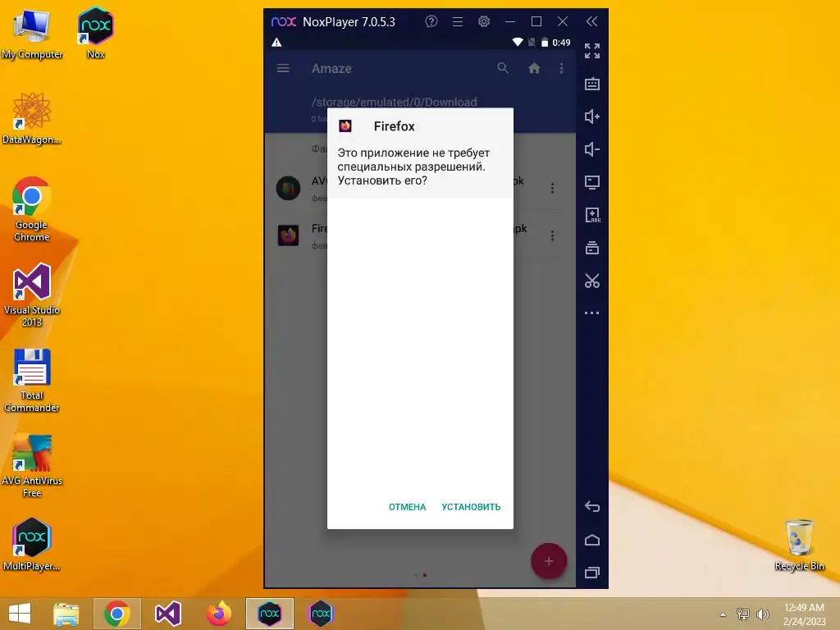The height and width of the screenshot is (630, 840).
Task: Open Recycle Bin on desktop
Action: tap(799, 546)
